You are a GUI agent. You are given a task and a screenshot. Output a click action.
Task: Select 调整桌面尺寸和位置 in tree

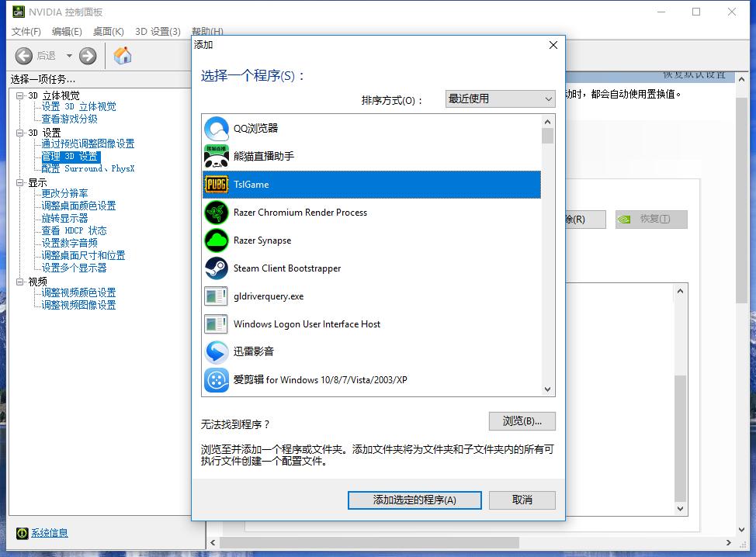point(83,255)
